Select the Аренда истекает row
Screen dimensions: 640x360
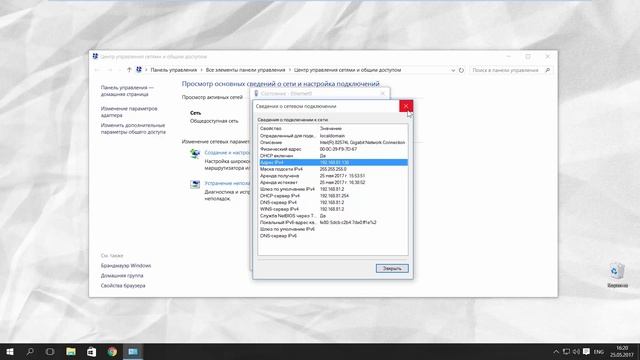click(333, 182)
